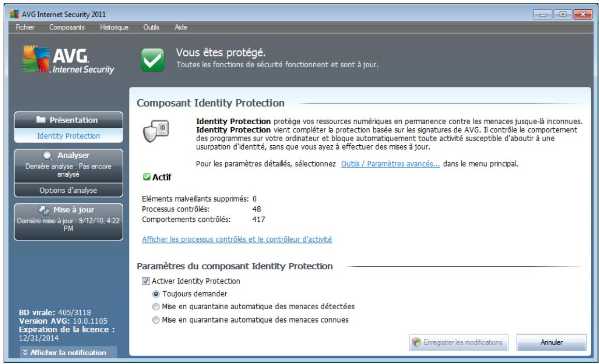Click the green protected checkmark status icon
The image size is (599, 364).
pyautogui.click(x=152, y=60)
